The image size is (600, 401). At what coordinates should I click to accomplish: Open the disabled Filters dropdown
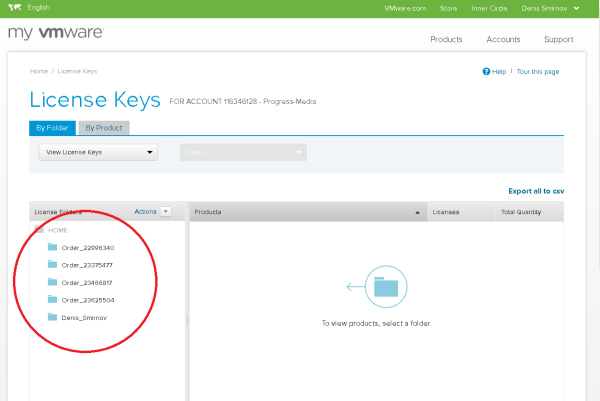click(243, 152)
